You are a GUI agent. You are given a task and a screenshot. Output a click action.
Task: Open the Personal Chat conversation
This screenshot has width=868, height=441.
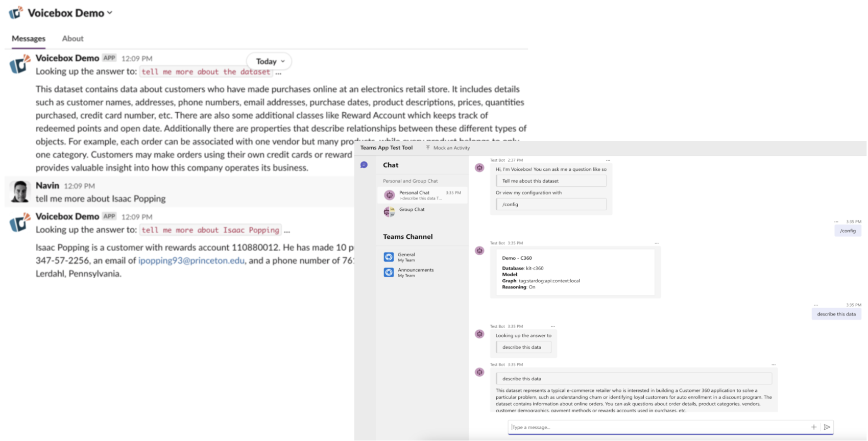click(422, 195)
